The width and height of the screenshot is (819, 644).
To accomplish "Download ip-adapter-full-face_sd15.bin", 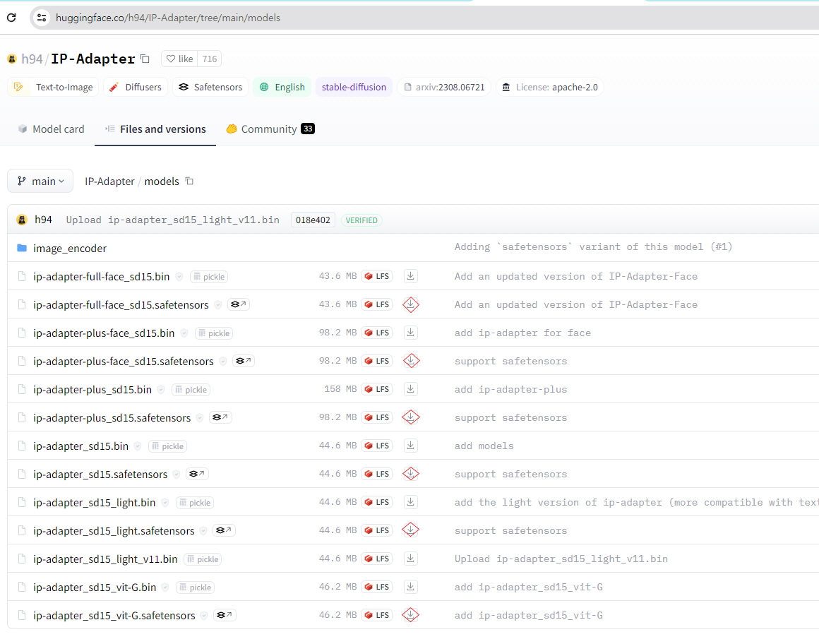I will pos(410,276).
